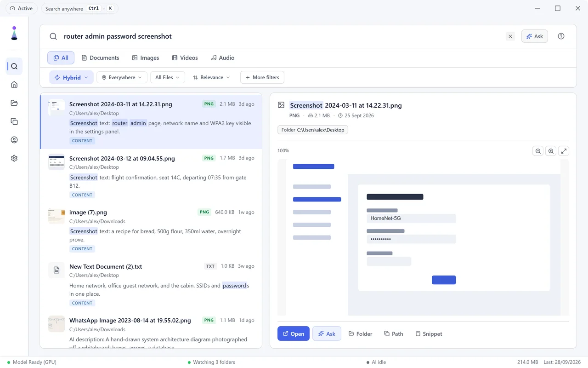Click thumbnail of image (7).png result
The height and width of the screenshot is (368, 588).
pos(57,216)
